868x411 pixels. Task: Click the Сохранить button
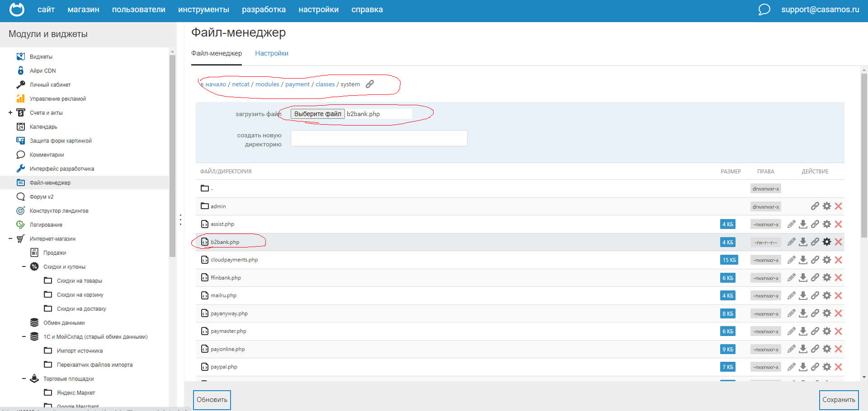click(838, 400)
